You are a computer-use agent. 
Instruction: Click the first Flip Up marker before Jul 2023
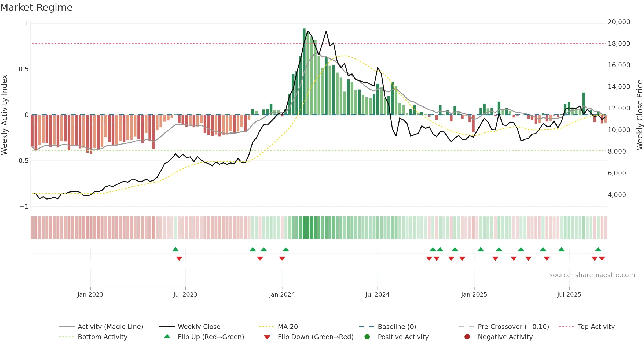[175, 249]
